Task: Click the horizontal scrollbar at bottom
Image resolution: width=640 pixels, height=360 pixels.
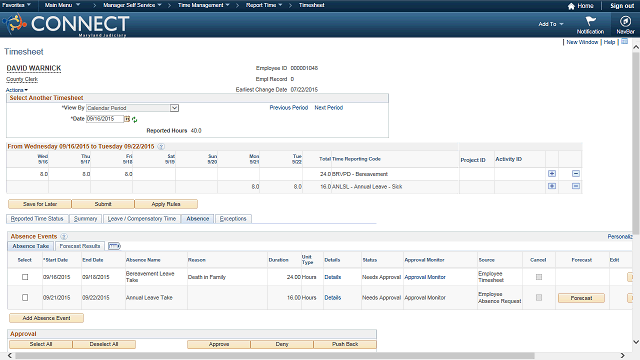Action: (275, 356)
